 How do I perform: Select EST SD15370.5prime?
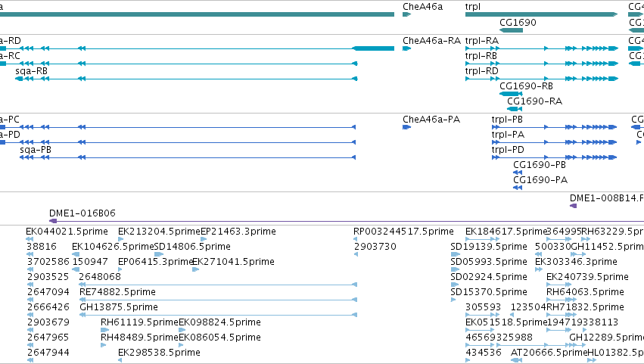[x=489, y=293]
